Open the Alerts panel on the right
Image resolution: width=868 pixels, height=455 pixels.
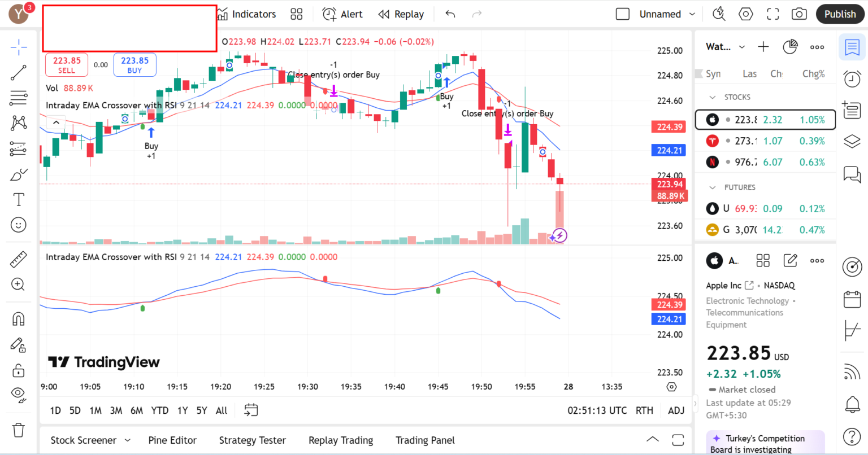click(x=852, y=80)
